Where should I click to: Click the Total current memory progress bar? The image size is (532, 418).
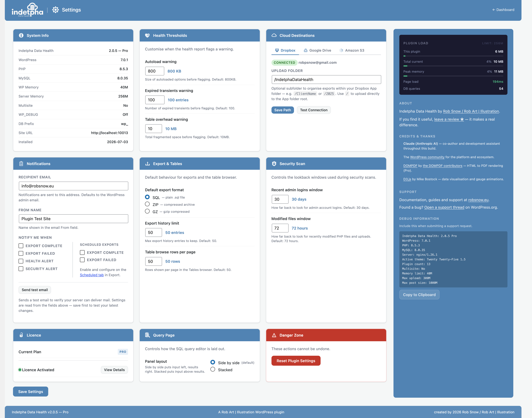[x=453, y=66]
